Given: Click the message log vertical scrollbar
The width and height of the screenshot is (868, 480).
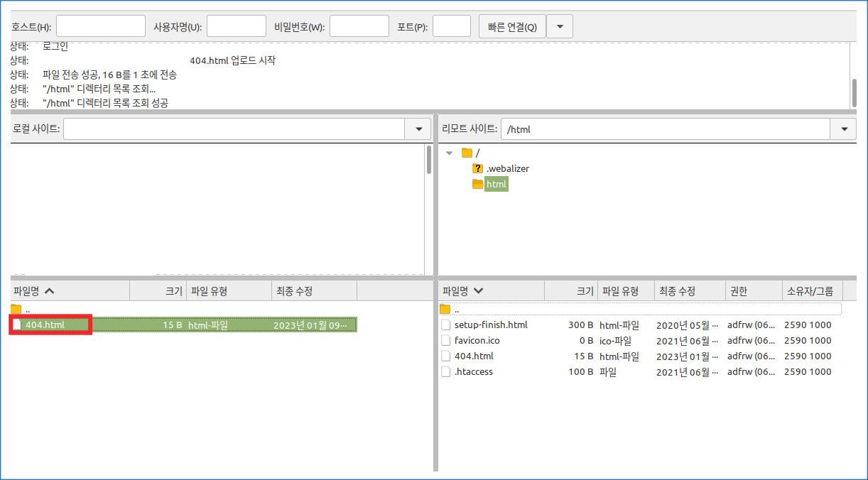Looking at the screenshot, I should coord(855,91).
